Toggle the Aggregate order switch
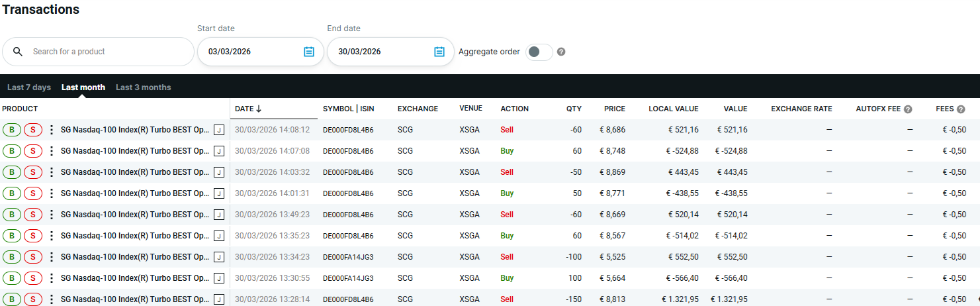 [x=539, y=52]
